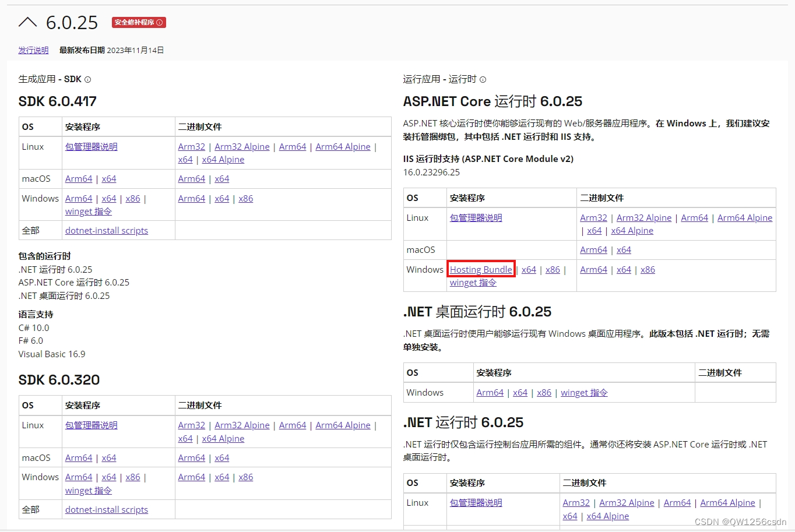Click the release date '2023年11月14日' text

135,50
